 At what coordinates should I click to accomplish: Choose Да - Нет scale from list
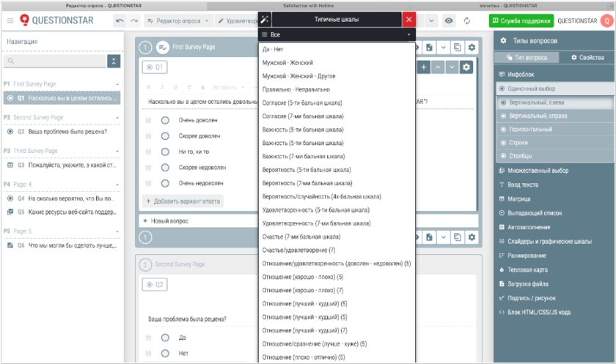[337, 49]
